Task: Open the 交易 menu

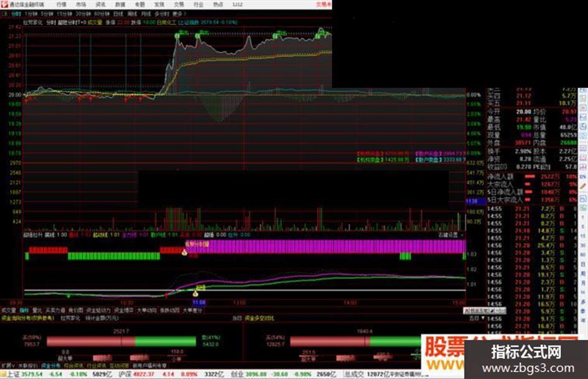Action: (179, 4)
